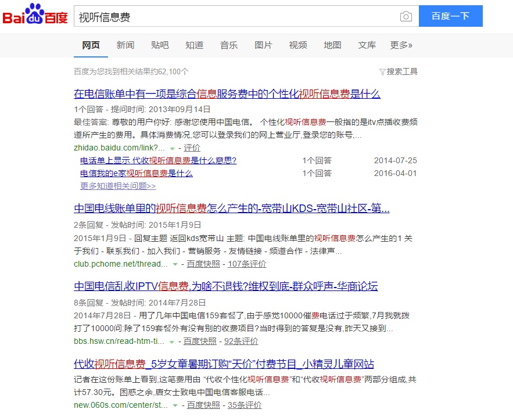The width and height of the screenshot is (513, 420).
Task: Open 地图 maps search
Action: pyautogui.click(x=332, y=45)
